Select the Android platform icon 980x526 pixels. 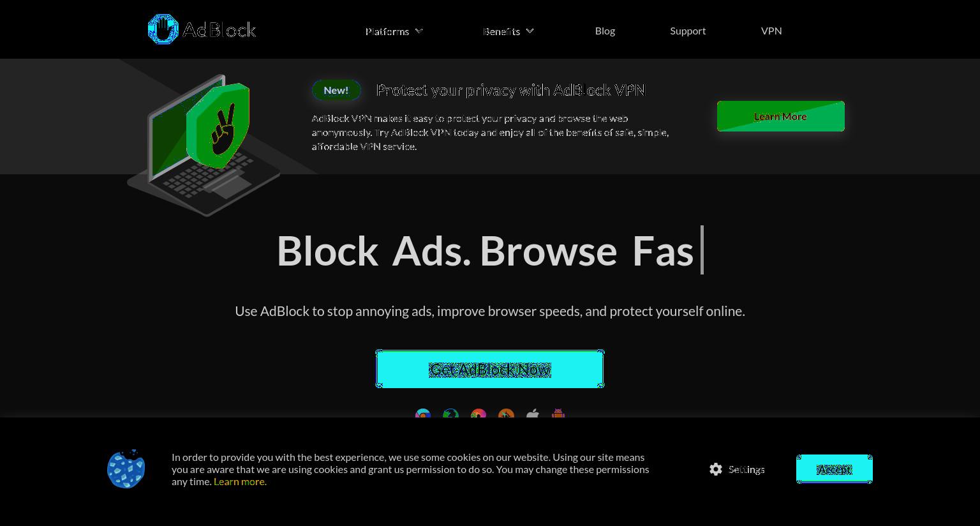point(558,414)
